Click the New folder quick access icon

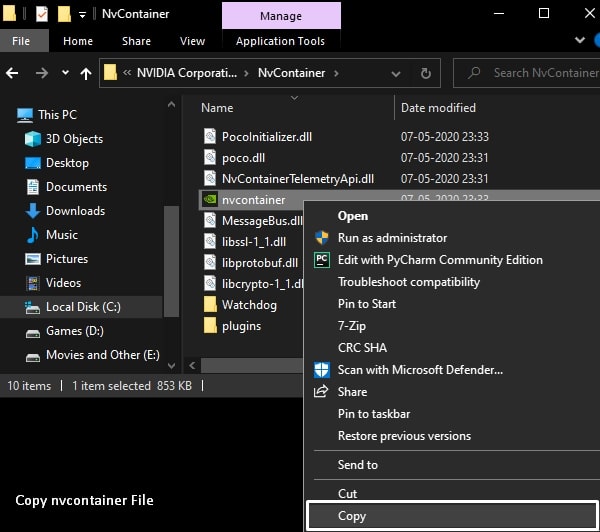(x=64, y=14)
